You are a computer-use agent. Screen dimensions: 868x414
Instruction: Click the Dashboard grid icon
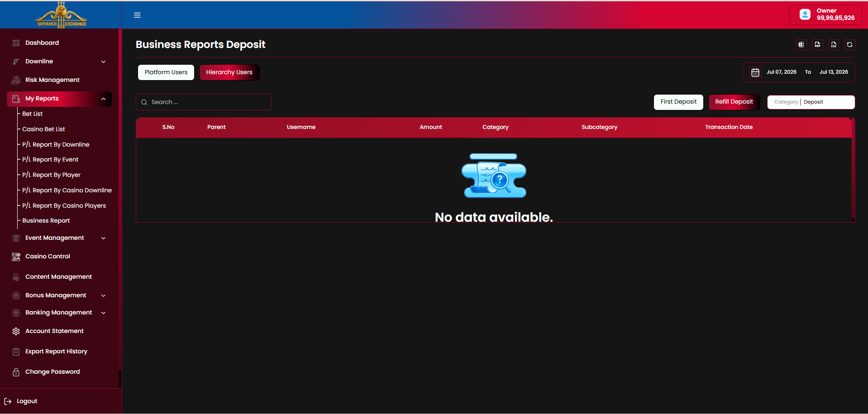tap(16, 43)
